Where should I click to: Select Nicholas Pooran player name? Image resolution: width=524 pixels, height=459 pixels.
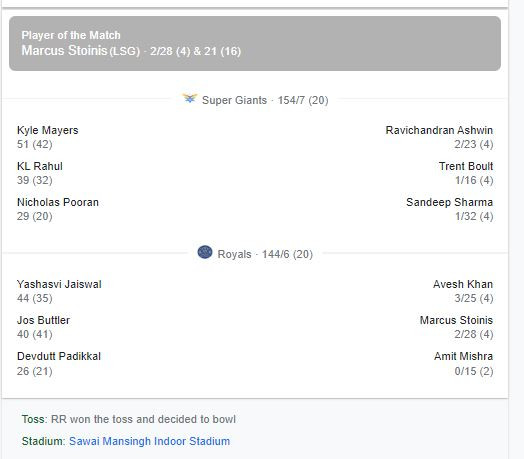coord(58,202)
